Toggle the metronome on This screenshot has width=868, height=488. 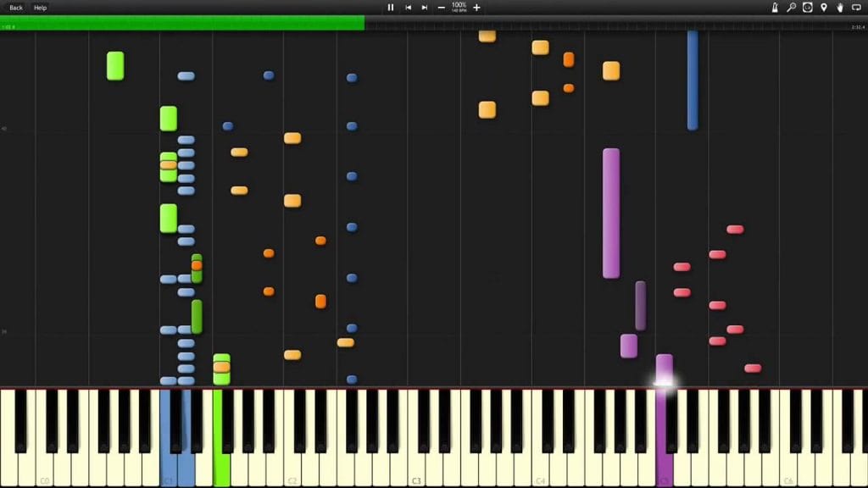pos(775,8)
